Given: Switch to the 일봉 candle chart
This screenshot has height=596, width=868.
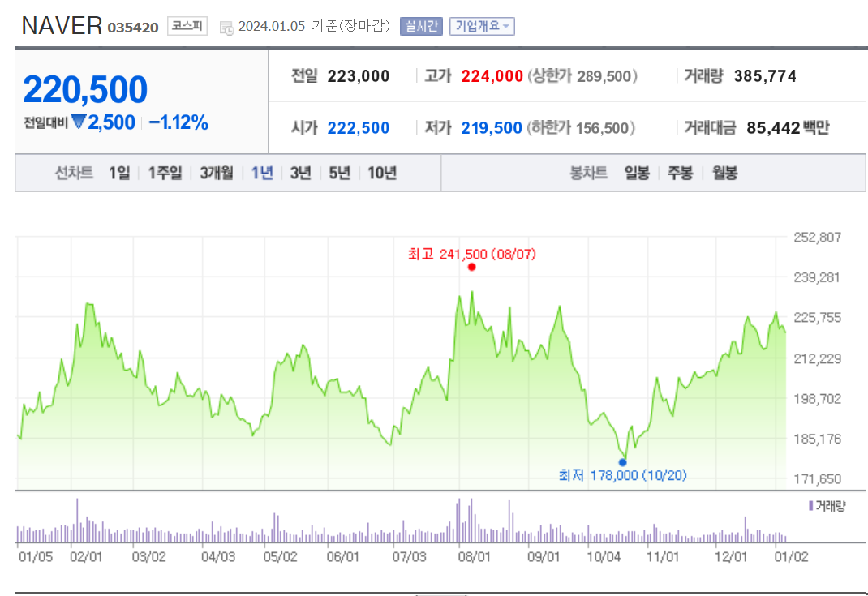Looking at the screenshot, I should coord(637,174).
